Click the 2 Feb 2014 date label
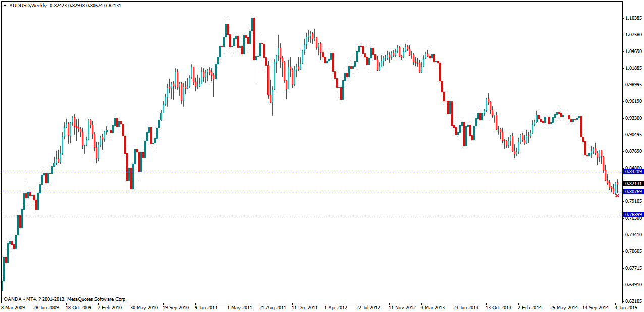 point(529,307)
